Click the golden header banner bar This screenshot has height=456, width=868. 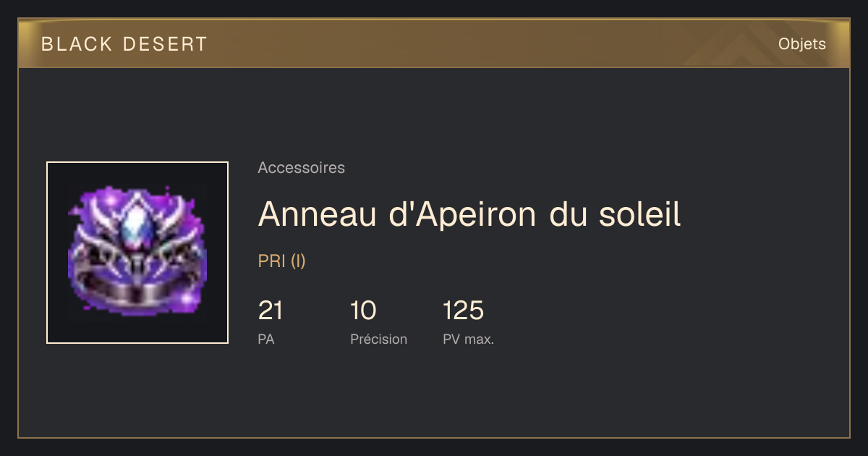[434, 43]
